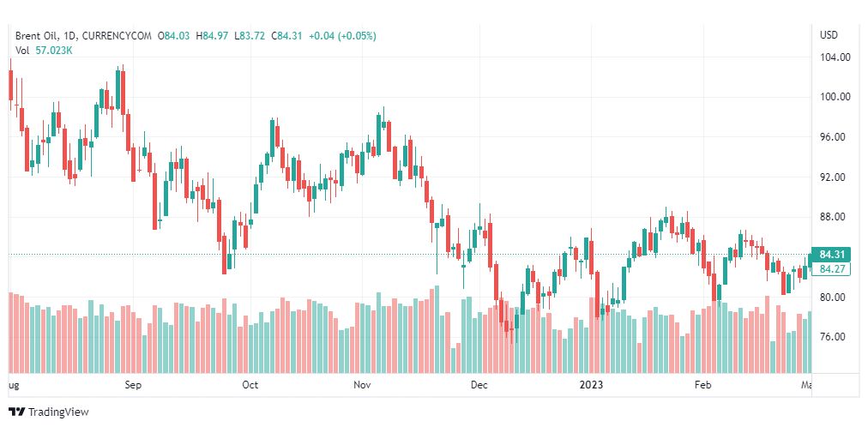Select the Nov marker on time axis
The height and width of the screenshot is (427, 868).
coord(363,385)
